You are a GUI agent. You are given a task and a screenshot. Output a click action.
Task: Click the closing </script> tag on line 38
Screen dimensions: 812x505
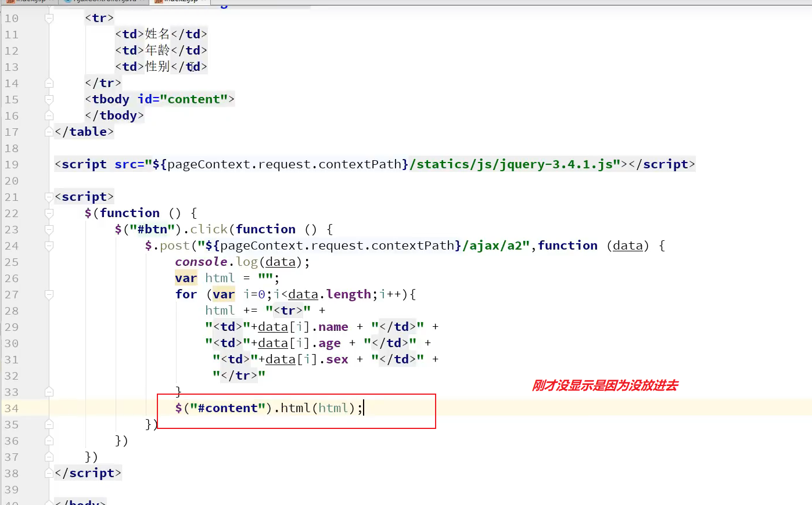[x=88, y=473]
